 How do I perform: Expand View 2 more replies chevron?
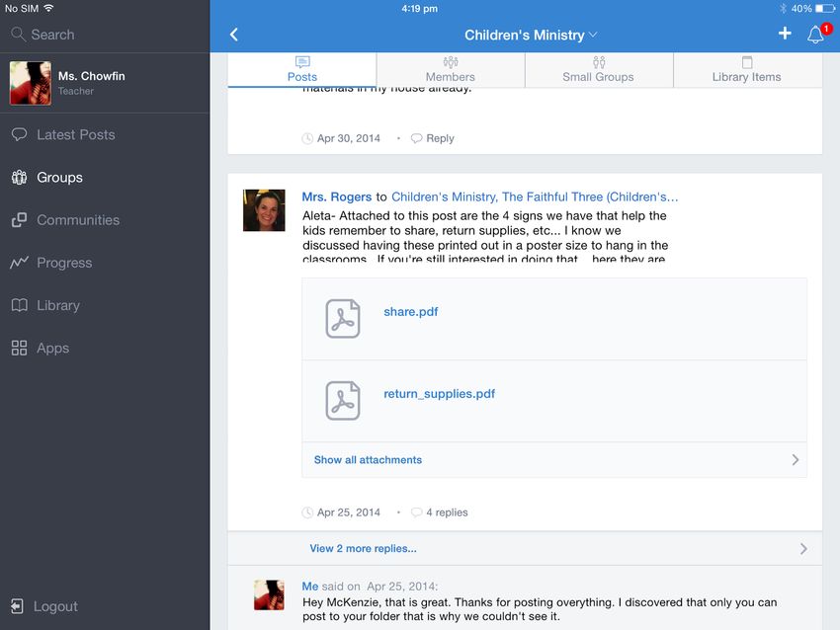803,549
